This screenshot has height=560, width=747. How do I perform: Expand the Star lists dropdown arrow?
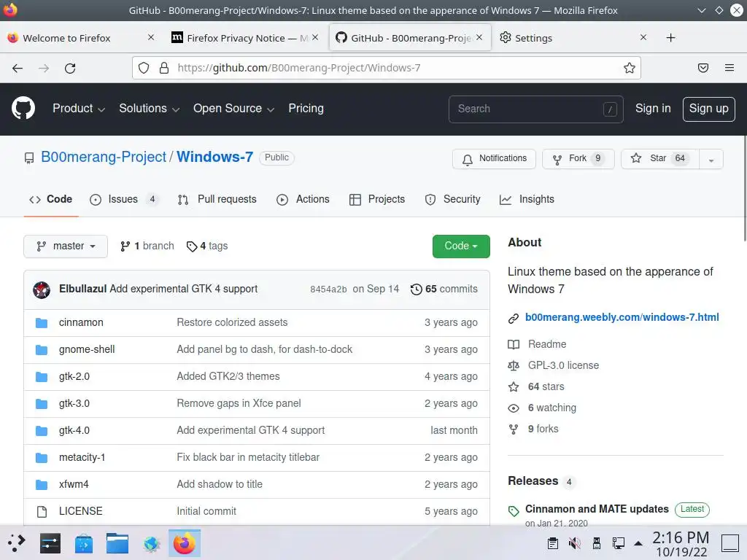coord(711,159)
